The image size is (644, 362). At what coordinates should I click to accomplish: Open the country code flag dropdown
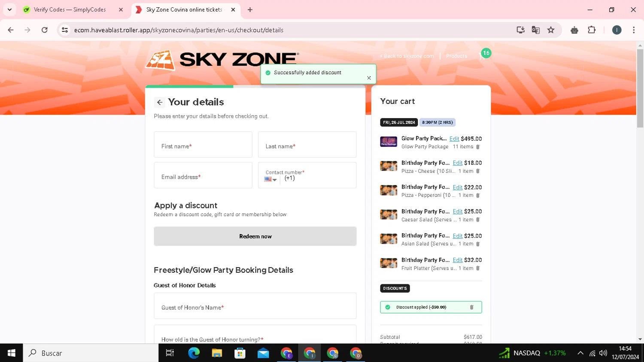click(270, 179)
